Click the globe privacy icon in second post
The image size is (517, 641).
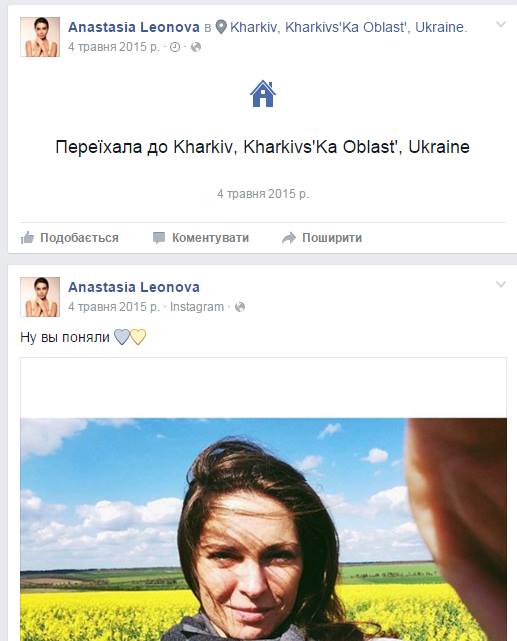(240, 307)
